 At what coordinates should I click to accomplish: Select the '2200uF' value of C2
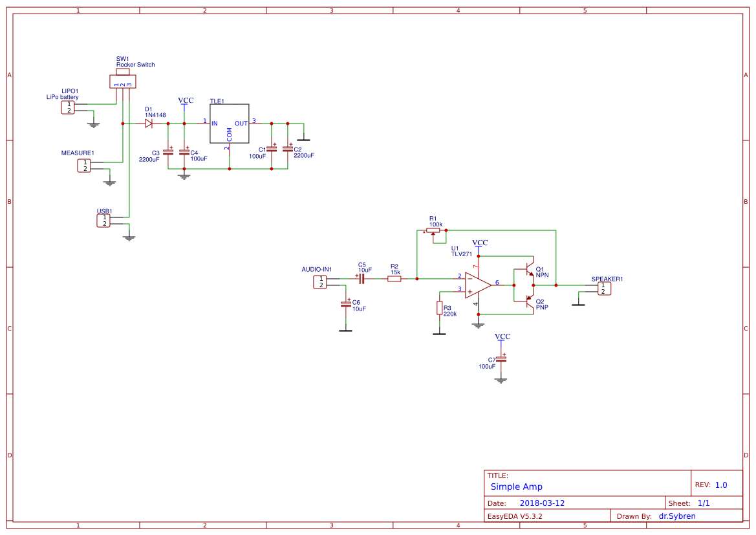[304, 156]
